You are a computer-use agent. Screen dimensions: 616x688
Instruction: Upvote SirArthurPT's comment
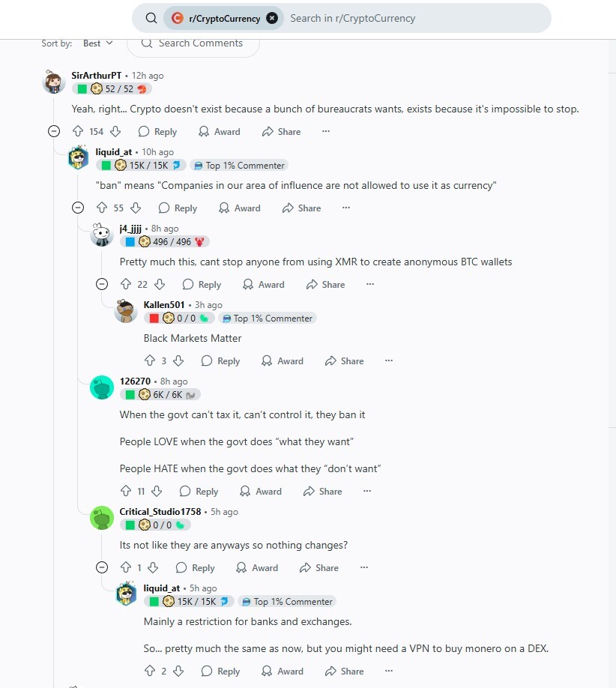click(x=78, y=131)
